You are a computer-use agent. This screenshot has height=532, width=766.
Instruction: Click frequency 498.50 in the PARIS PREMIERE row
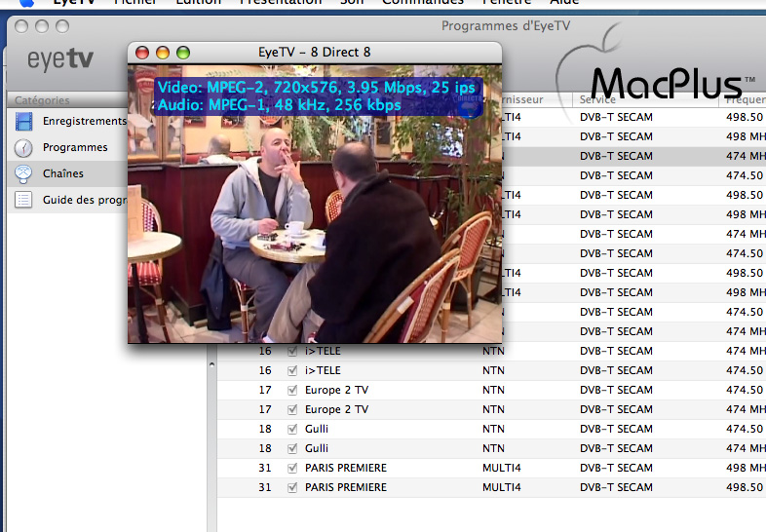pyautogui.click(x=745, y=487)
